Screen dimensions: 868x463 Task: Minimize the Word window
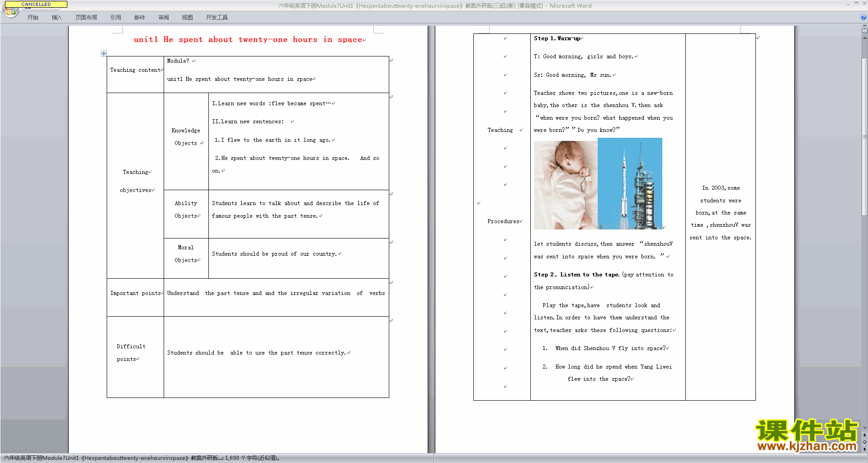pos(848,4)
